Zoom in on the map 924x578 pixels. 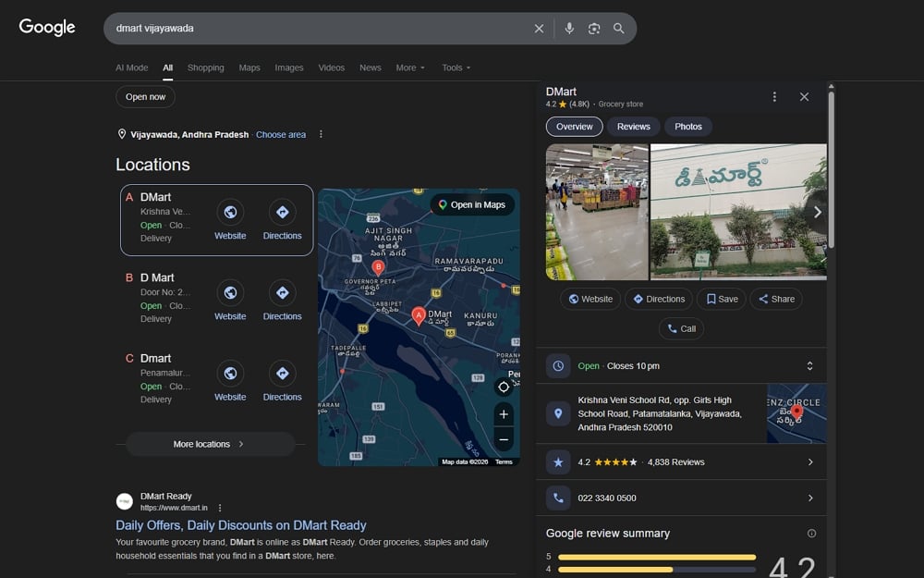pyautogui.click(x=504, y=414)
